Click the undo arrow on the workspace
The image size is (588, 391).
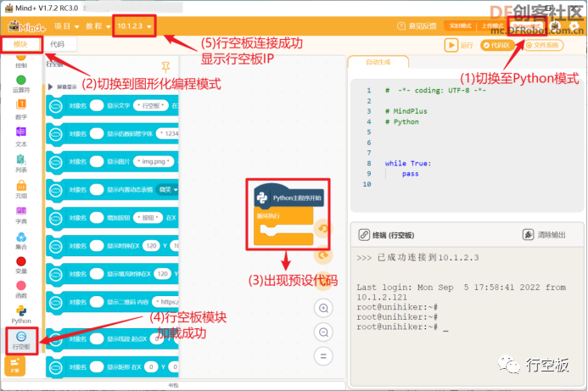(323, 229)
